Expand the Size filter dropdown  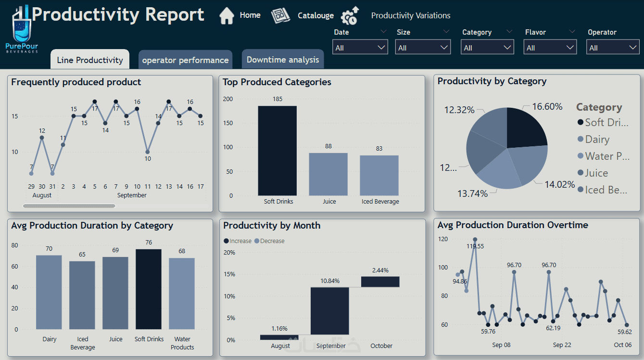tap(423, 48)
